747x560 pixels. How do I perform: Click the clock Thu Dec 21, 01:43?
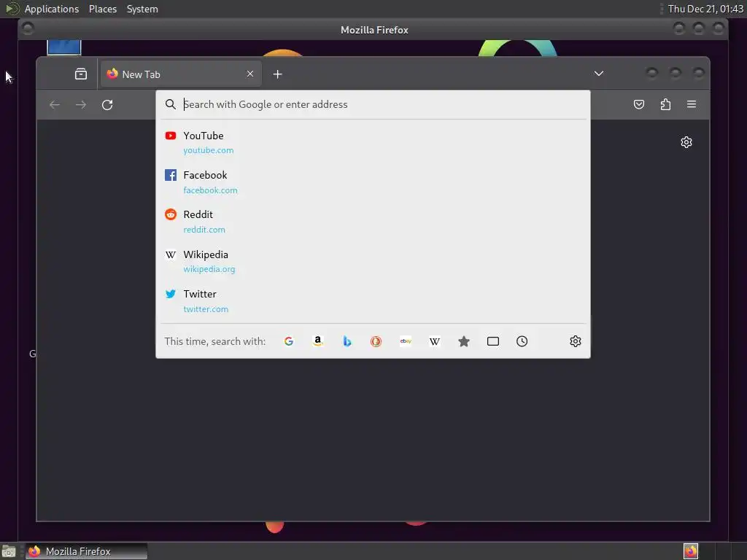pos(705,9)
